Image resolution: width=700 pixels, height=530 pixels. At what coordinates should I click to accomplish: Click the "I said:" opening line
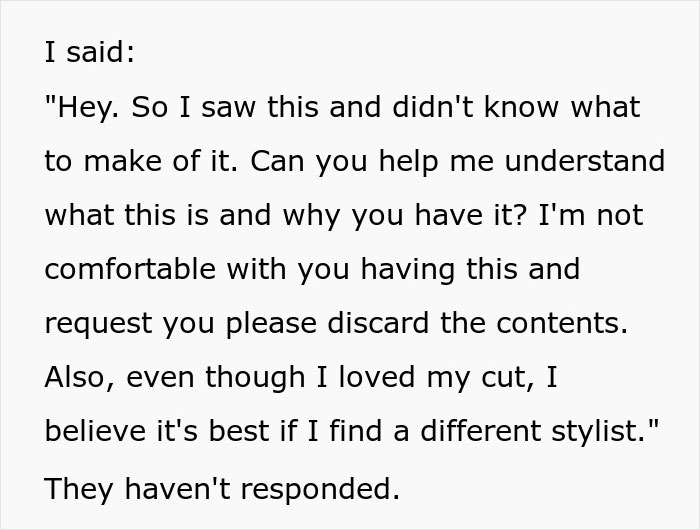tap(89, 53)
